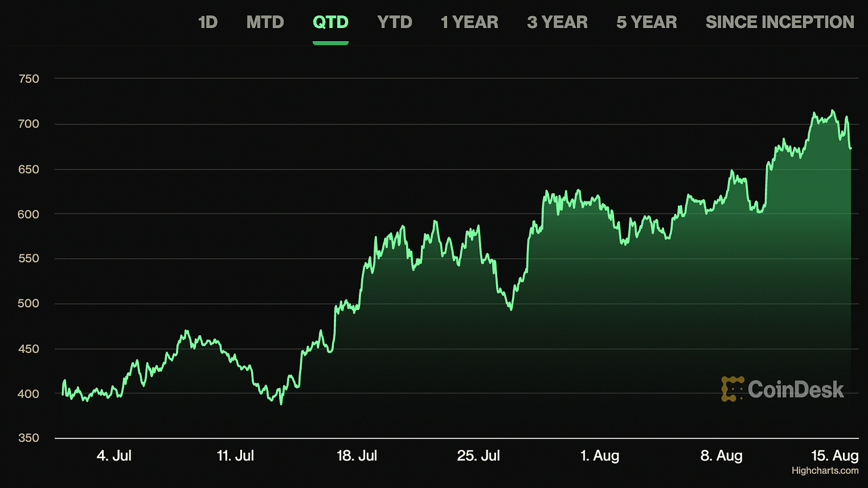Click the 650 y-axis label

tap(29, 169)
